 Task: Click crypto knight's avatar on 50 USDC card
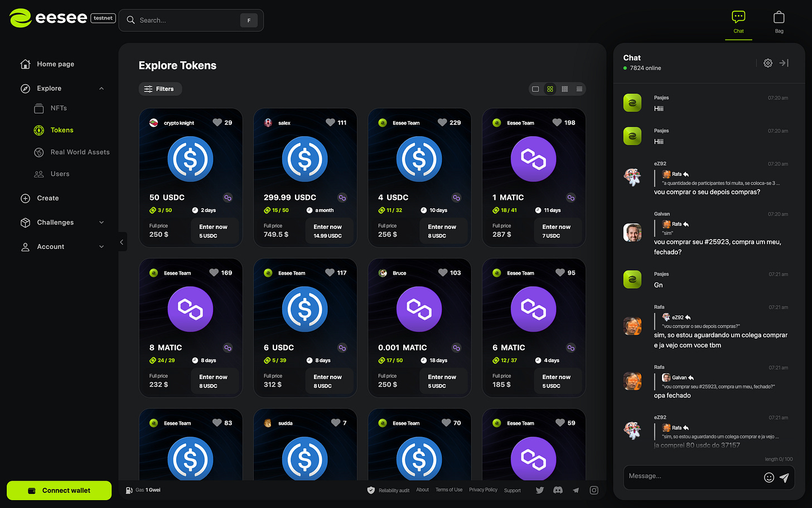tap(154, 123)
